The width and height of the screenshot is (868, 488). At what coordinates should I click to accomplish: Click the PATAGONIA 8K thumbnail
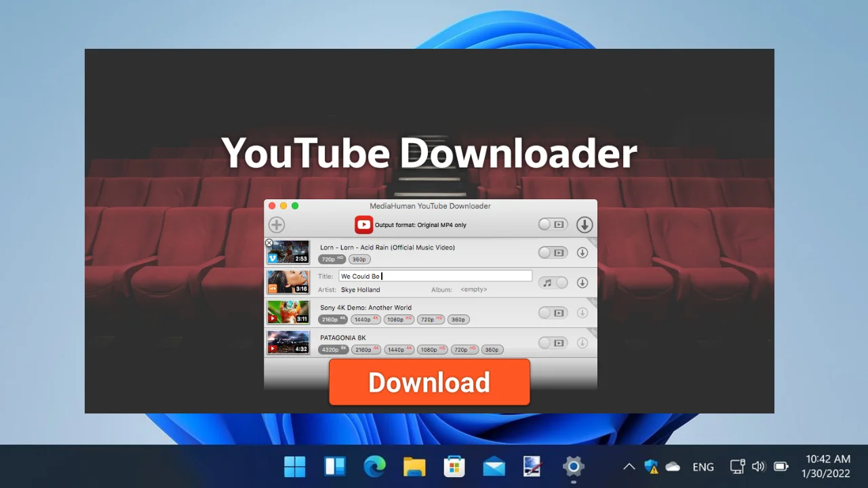tap(288, 342)
